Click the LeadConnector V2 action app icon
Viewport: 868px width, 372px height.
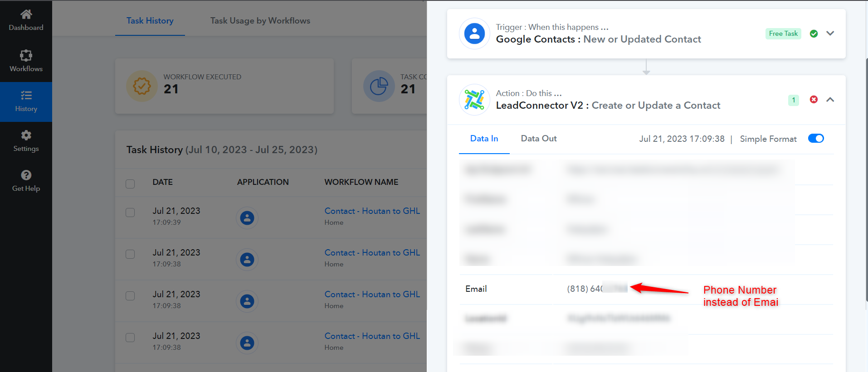(x=474, y=100)
